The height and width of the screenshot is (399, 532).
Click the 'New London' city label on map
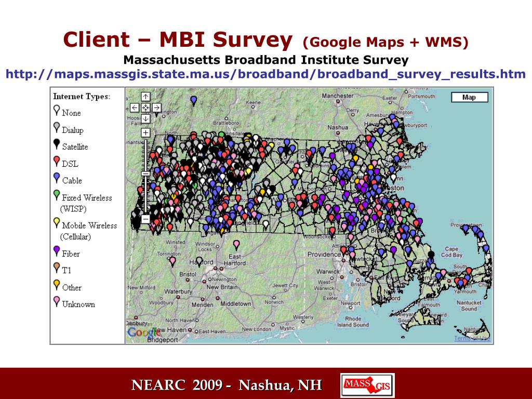pos(256,329)
